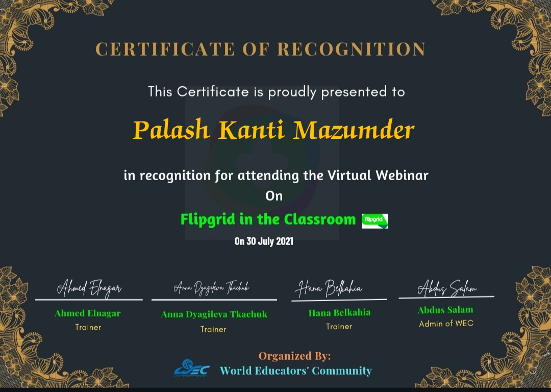Click Hana Belkahia's handwritten signature
551x392 pixels.
click(x=329, y=288)
